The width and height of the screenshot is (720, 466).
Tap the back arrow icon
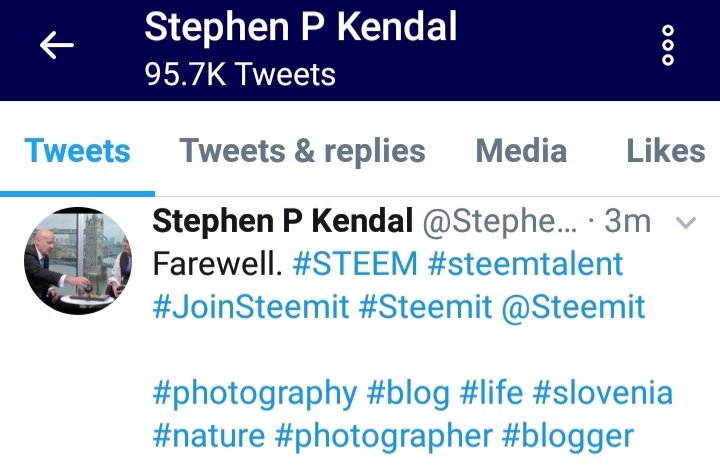click(56, 45)
